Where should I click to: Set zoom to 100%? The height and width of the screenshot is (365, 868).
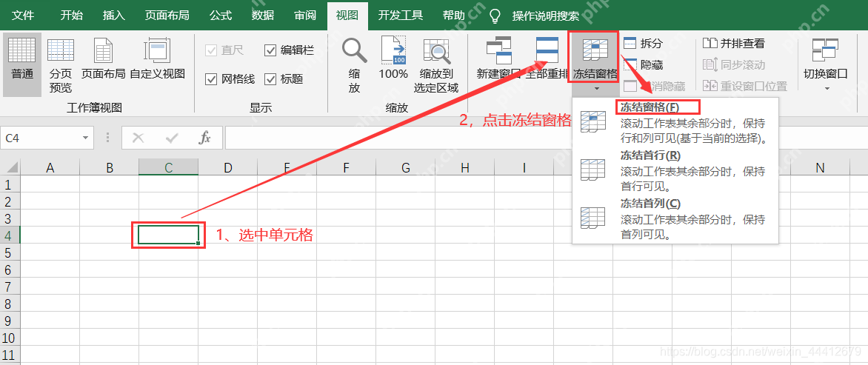coord(393,58)
